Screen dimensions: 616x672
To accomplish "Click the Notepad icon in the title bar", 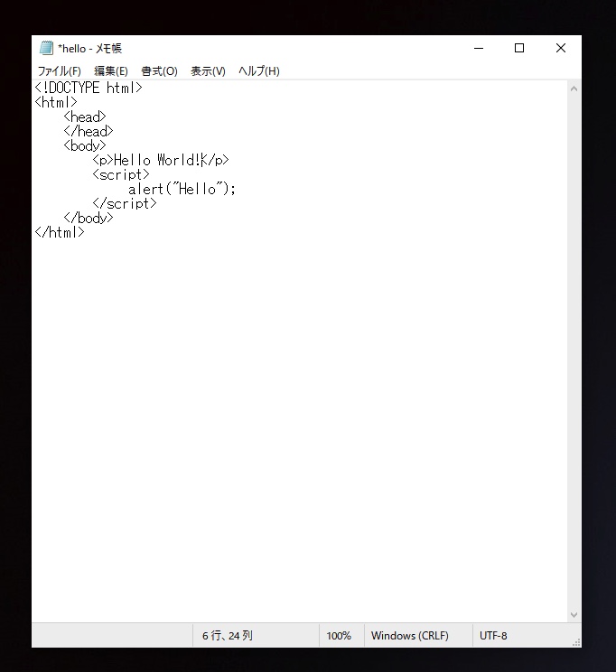I will coord(46,49).
